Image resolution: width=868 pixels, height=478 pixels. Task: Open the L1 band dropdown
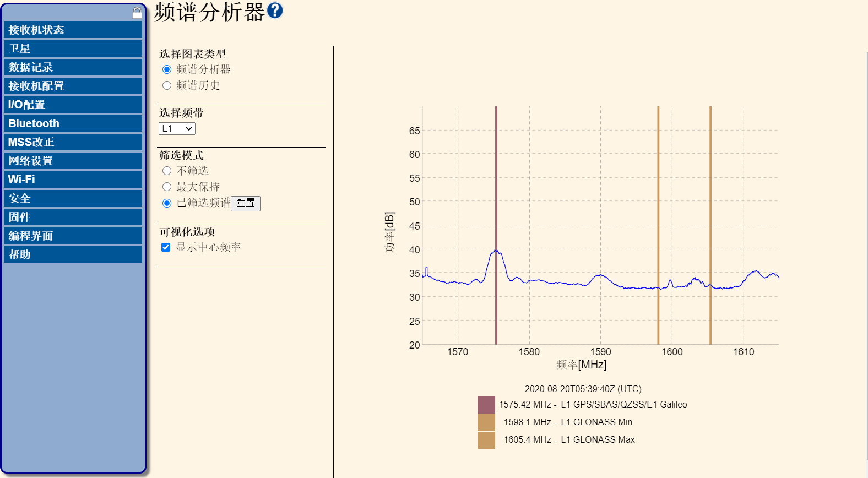coord(177,128)
